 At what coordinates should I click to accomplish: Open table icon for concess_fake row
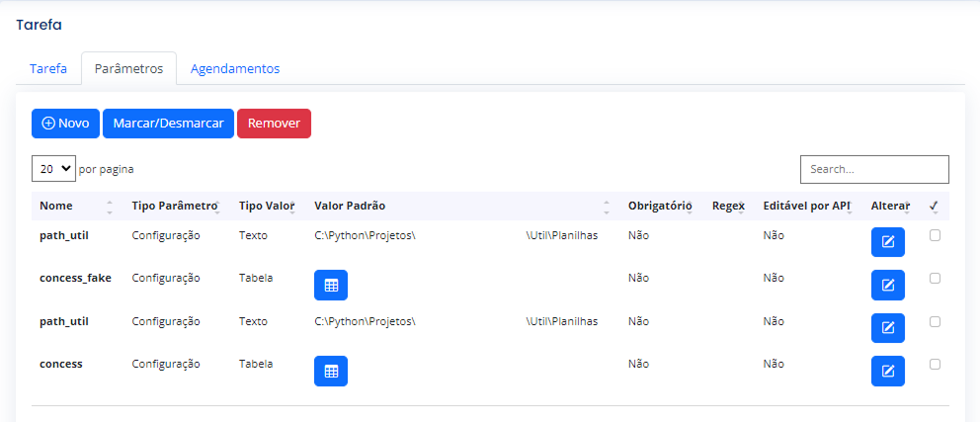point(331,285)
